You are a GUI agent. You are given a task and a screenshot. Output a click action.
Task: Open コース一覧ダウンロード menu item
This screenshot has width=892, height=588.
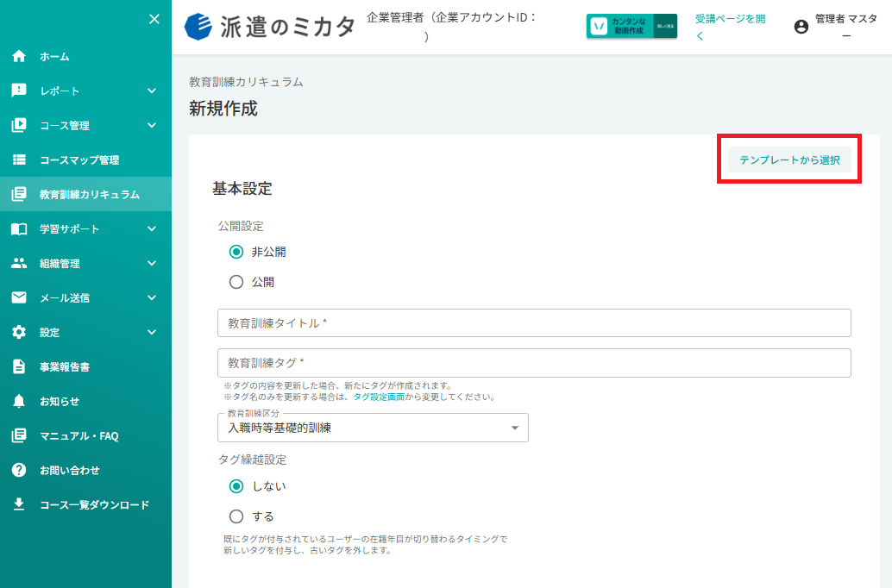pyautogui.click(x=85, y=504)
